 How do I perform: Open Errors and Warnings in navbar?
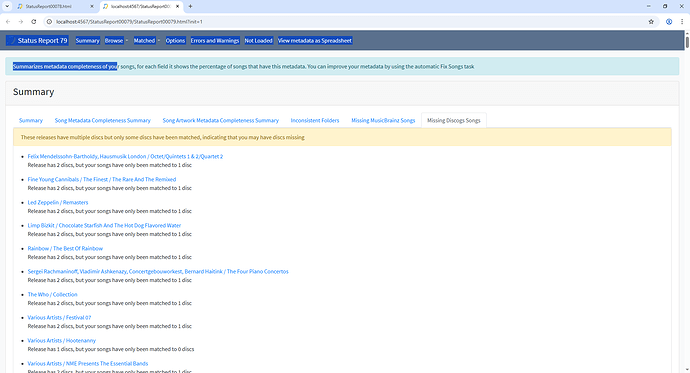pos(215,40)
